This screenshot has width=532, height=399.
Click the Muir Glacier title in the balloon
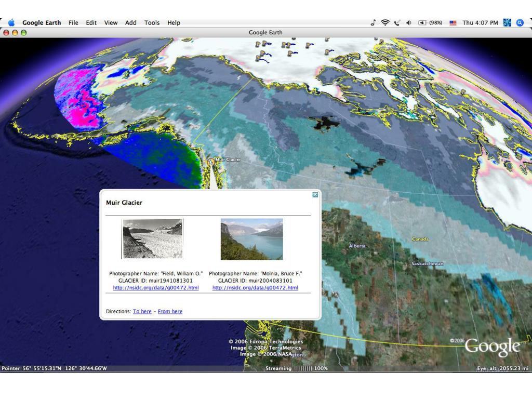[124, 203]
